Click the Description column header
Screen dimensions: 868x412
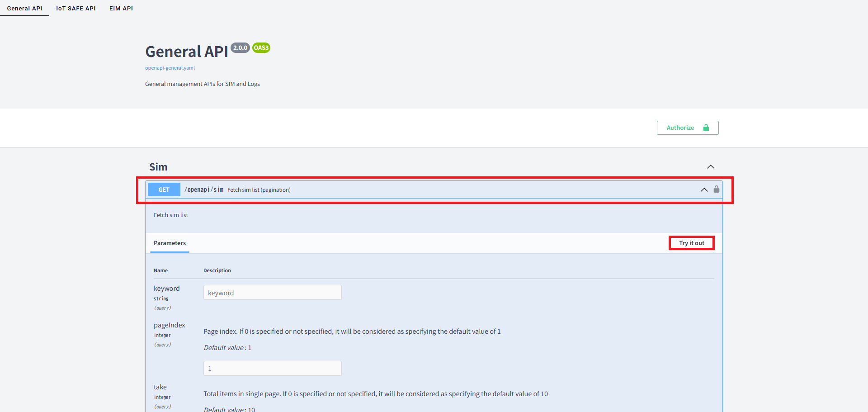tap(217, 270)
